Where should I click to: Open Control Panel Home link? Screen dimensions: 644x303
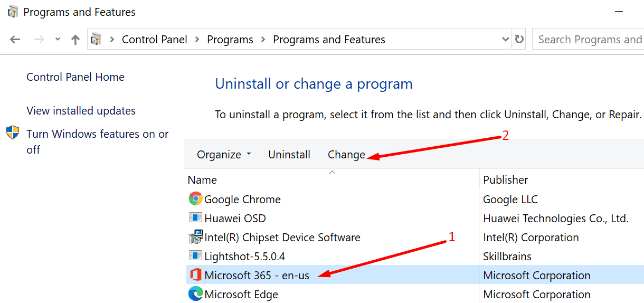point(75,77)
